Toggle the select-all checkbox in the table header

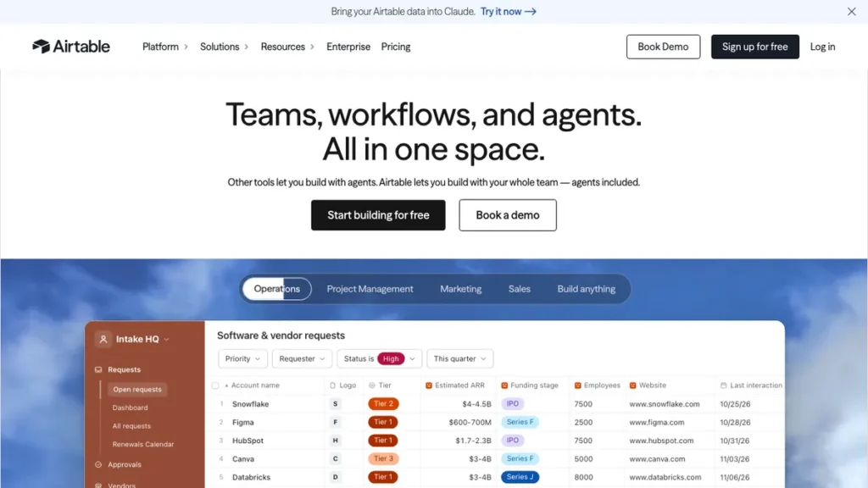215,385
